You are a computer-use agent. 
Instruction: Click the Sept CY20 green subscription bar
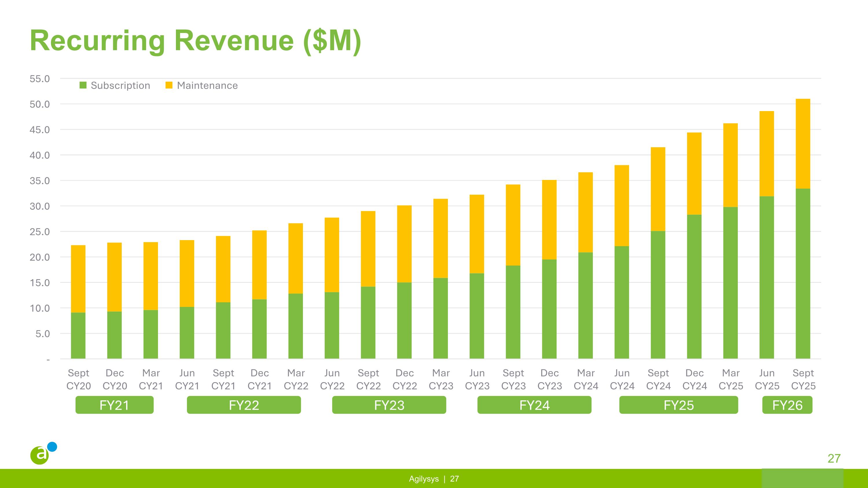pyautogui.click(x=78, y=336)
